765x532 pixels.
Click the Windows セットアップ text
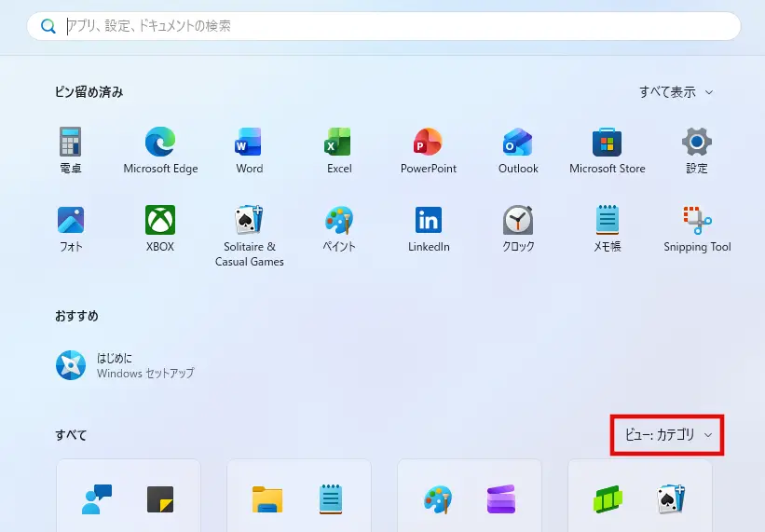[145, 373]
